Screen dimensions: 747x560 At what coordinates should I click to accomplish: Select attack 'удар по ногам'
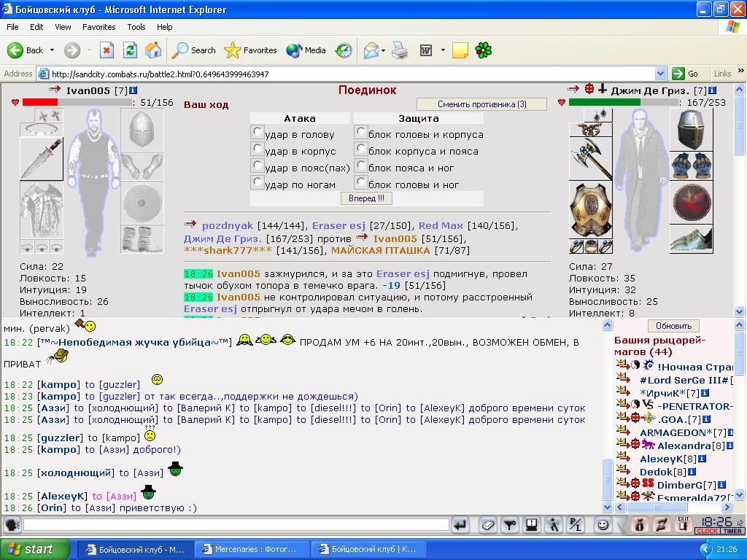[x=258, y=182]
